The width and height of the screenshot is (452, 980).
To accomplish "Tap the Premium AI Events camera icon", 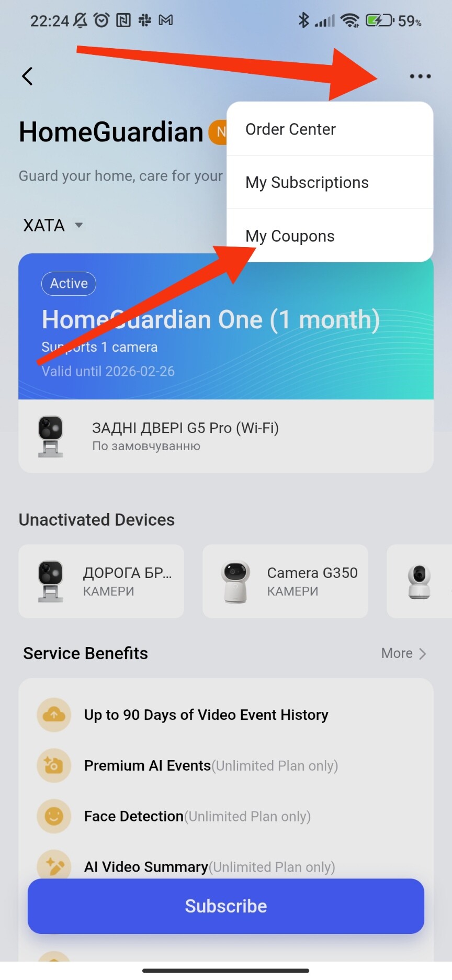I will tap(54, 765).
